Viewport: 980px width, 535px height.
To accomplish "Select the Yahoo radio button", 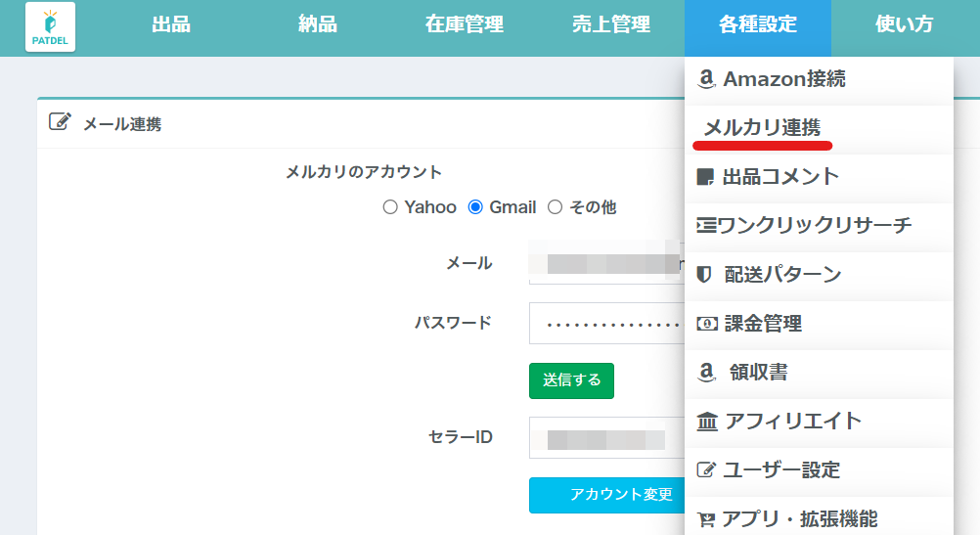I will (390, 207).
